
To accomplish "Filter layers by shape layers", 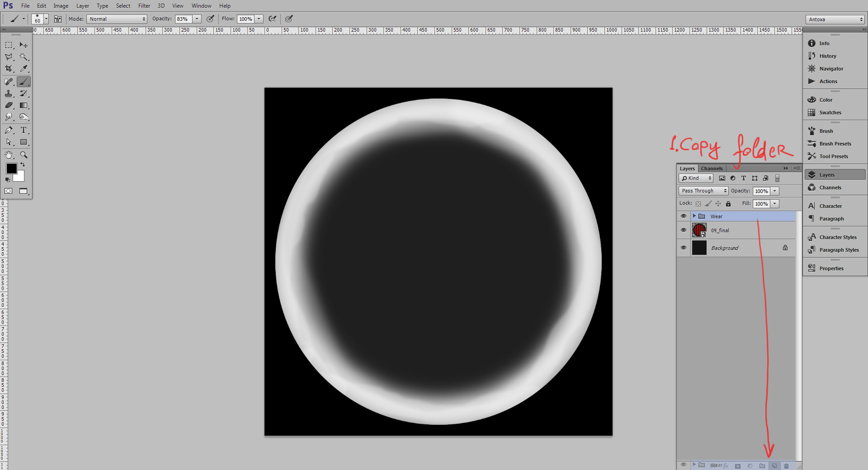I will click(755, 178).
